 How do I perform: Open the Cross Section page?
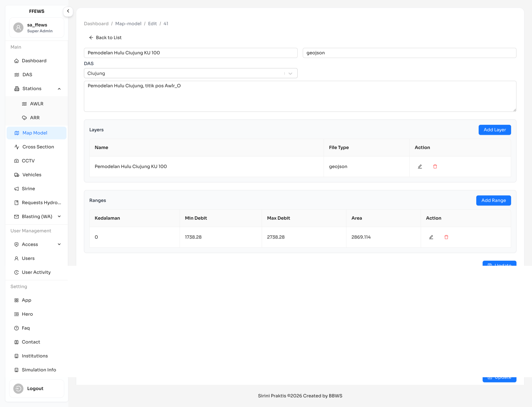click(x=37, y=147)
